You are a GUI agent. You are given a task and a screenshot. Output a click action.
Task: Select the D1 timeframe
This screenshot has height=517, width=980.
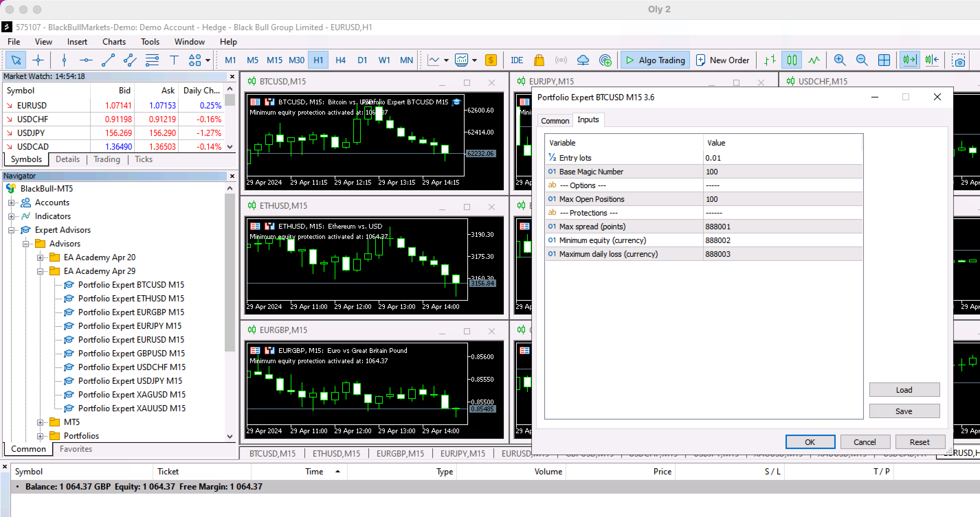(x=362, y=60)
